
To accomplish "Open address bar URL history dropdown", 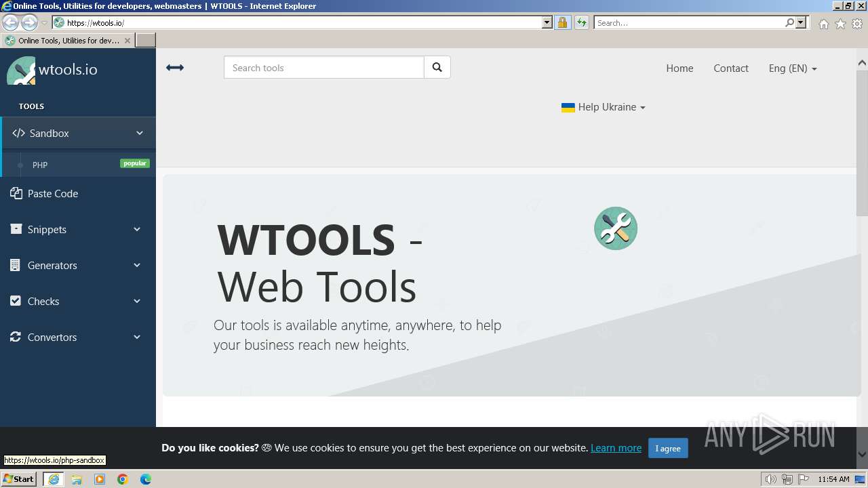I will click(x=547, y=22).
